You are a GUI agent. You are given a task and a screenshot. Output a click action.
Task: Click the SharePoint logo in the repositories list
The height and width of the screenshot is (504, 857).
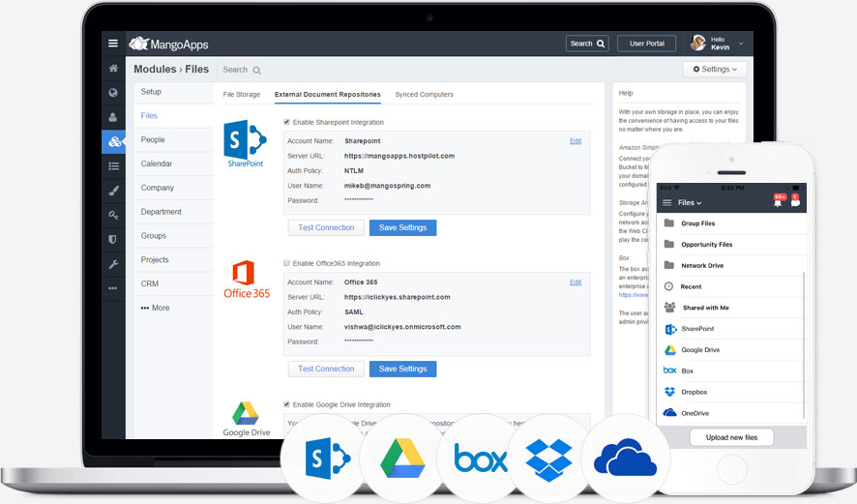[246, 143]
